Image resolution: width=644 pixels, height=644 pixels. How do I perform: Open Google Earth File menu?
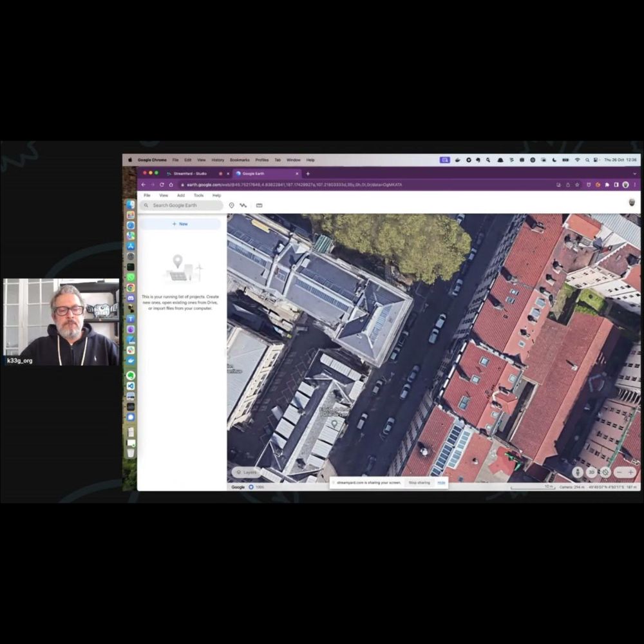147,196
